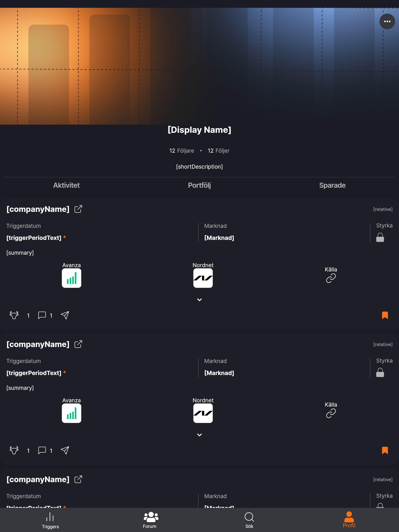
Task: Tap Avanza logo in the first trigger card
Action: pos(72,278)
